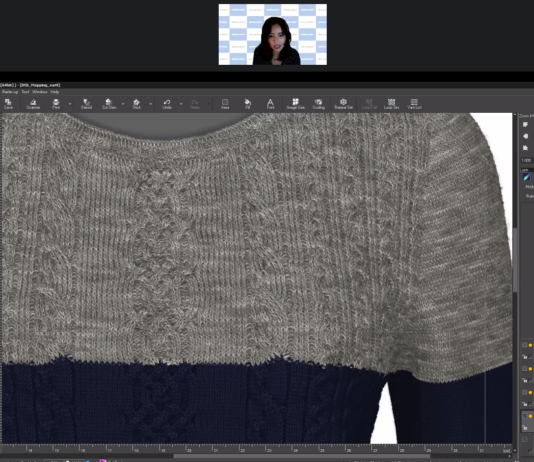The height and width of the screenshot is (462, 534).
Task: Expand the Print dropdown arrow
Action: (70, 104)
